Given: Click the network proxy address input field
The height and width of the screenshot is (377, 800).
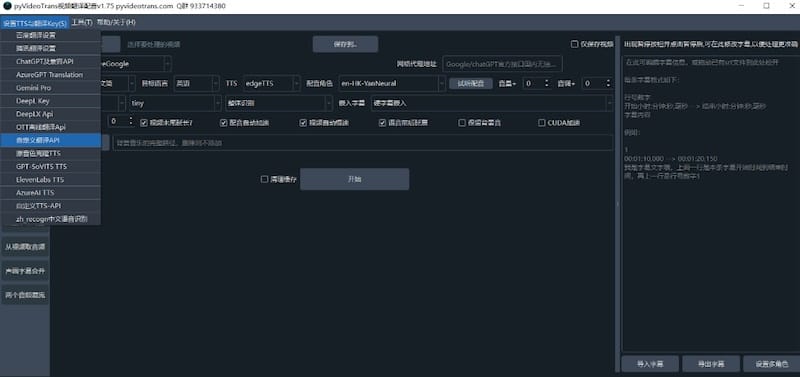Looking at the screenshot, I should (x=502, y=64).
